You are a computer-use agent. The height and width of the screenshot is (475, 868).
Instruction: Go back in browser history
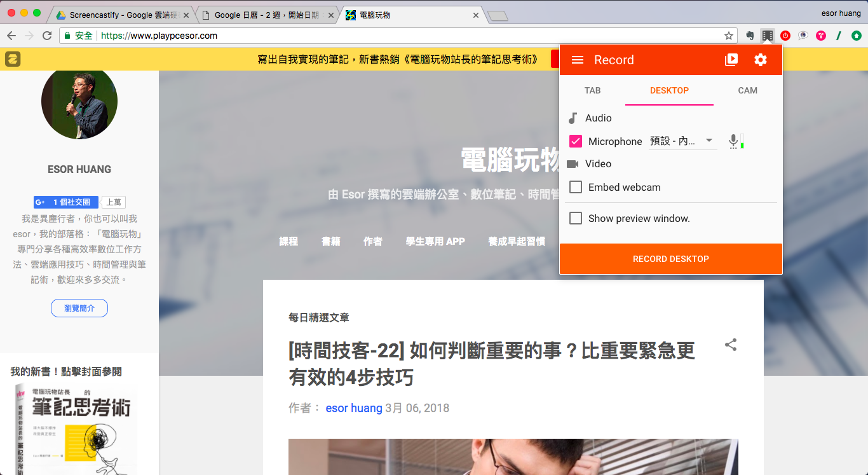pos(11,36)
